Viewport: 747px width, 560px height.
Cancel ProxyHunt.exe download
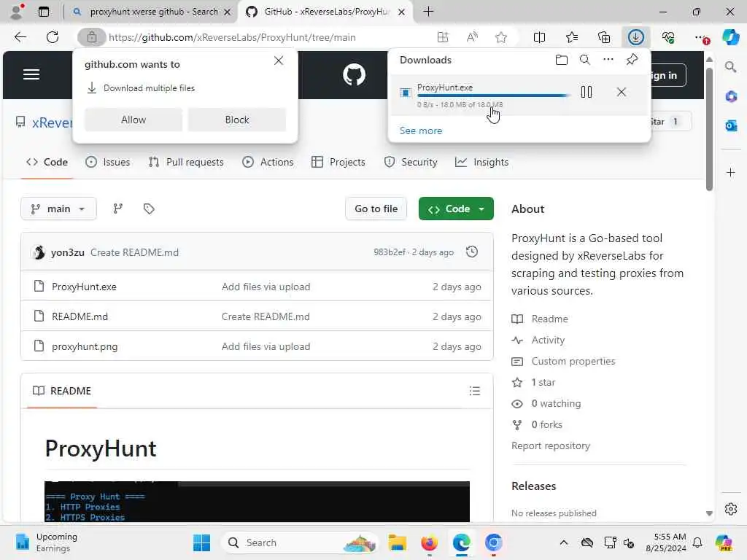[622, 92]
